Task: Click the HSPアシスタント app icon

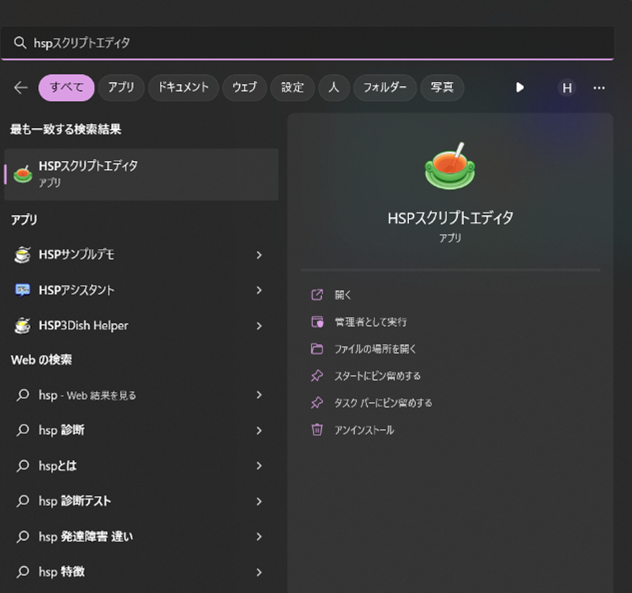Action: coord(23,290)
